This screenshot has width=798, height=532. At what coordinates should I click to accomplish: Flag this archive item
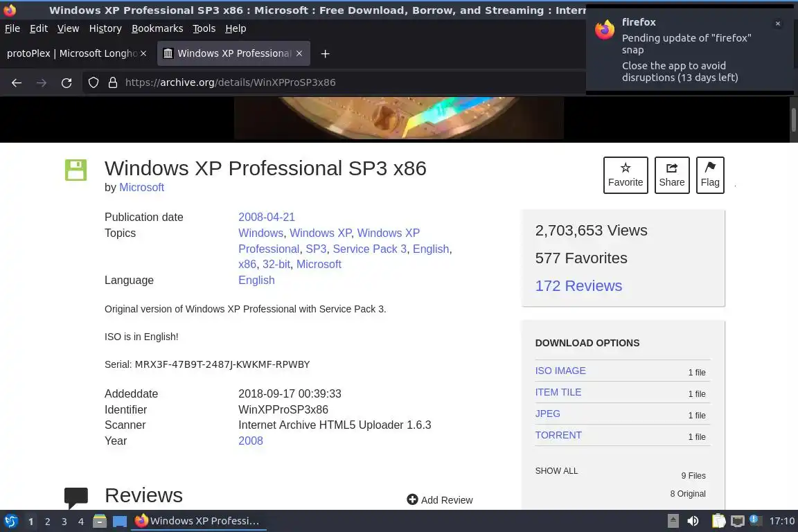[710, 175]
